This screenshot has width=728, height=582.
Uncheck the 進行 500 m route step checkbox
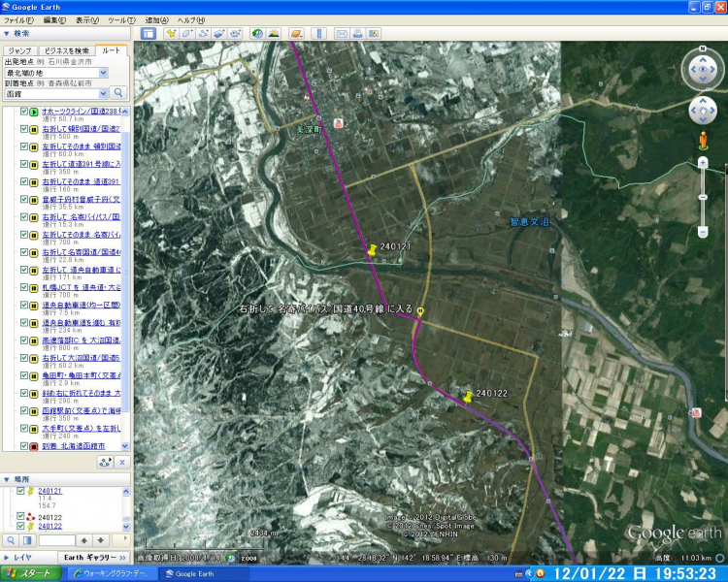coord(23,129)
